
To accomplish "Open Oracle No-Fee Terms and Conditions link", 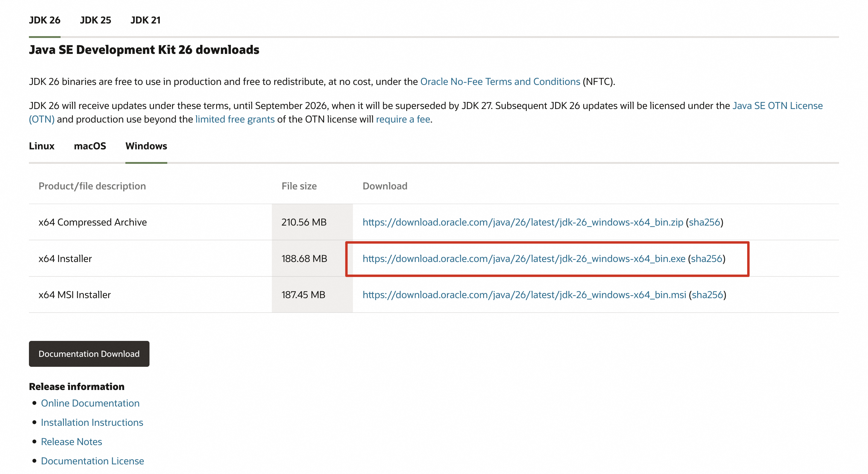I will tap(500, 82).
